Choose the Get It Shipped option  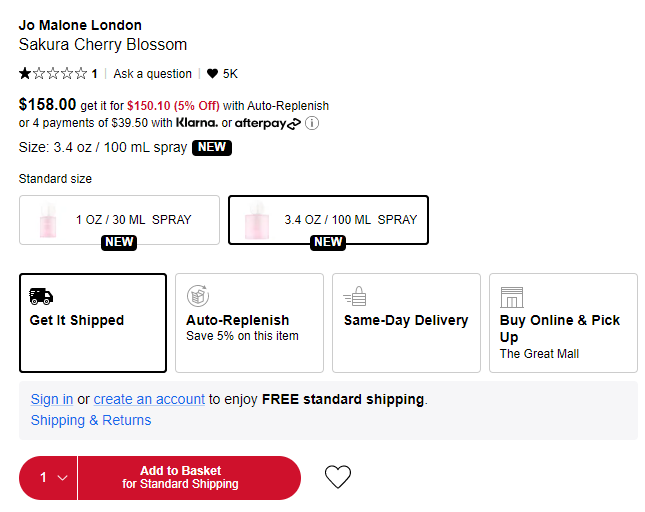coord(93,322)
